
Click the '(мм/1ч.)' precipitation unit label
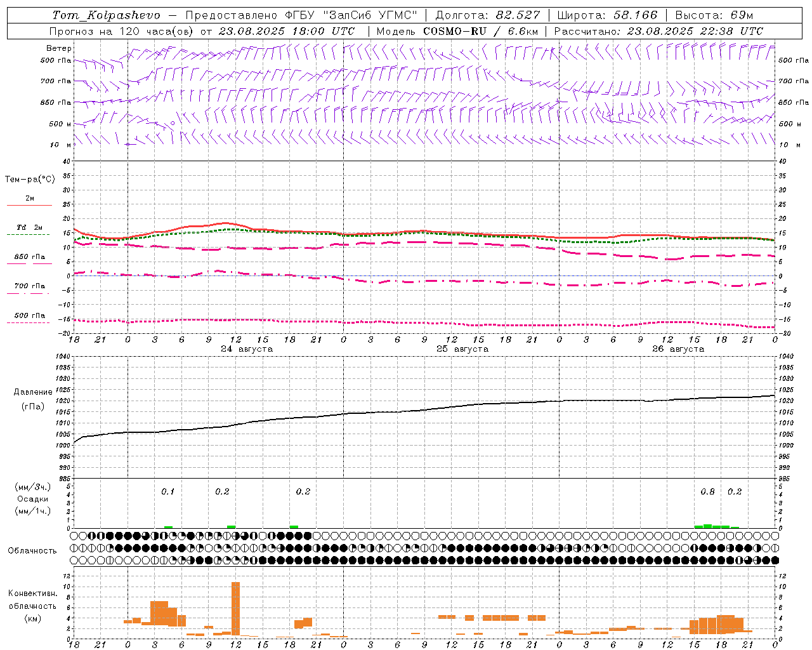(x=33, y=511)
